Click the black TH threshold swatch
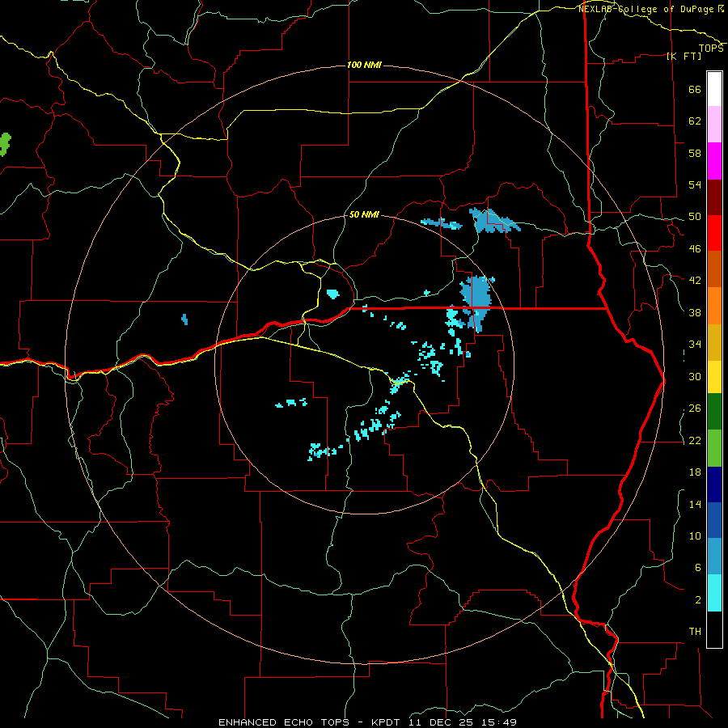Screen dimensions: 728x728 click(714, 629)
